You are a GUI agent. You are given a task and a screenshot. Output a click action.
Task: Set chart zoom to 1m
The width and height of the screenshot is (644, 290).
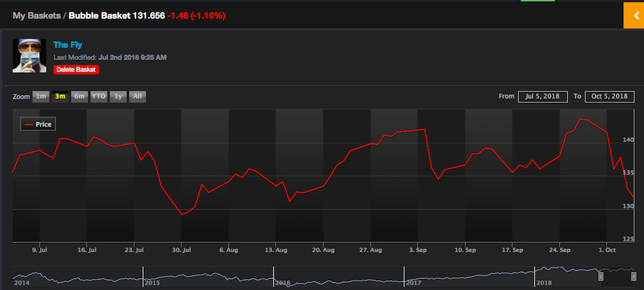click(x=41, y=96)
